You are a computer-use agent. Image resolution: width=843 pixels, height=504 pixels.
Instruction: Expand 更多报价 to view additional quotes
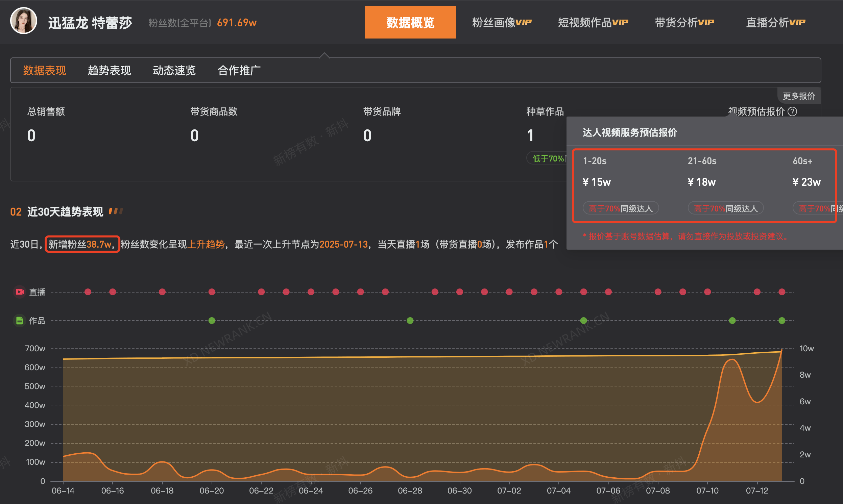(x=799, y=96)
